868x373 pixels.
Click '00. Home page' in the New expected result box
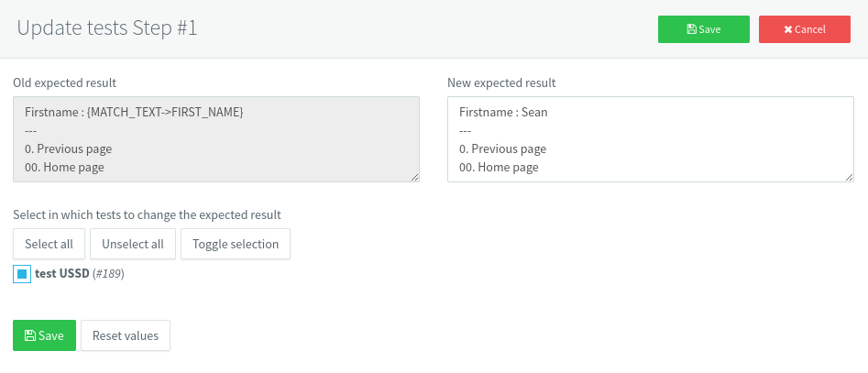coord(498,168)
